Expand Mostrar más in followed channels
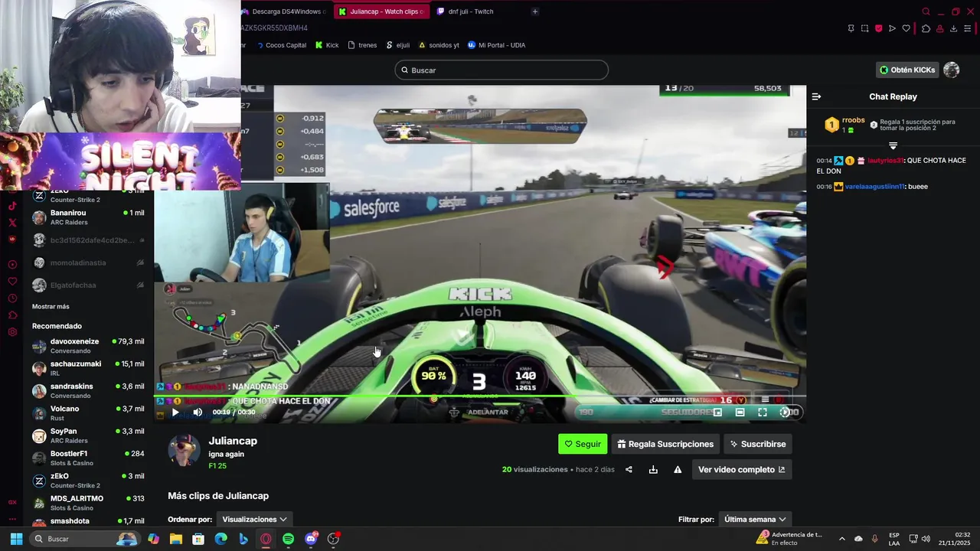 (x=51, y=307)
